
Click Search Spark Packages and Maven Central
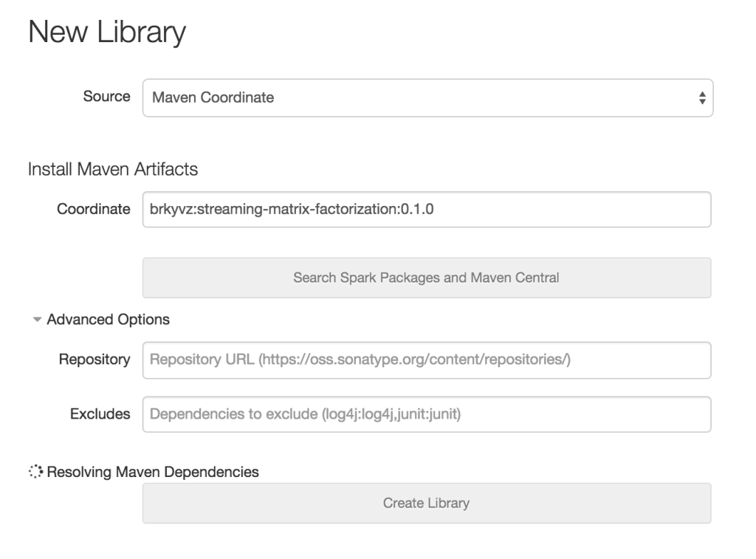pos(427,278)
